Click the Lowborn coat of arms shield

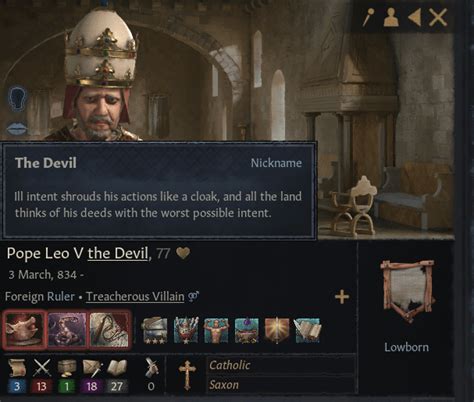408,291
